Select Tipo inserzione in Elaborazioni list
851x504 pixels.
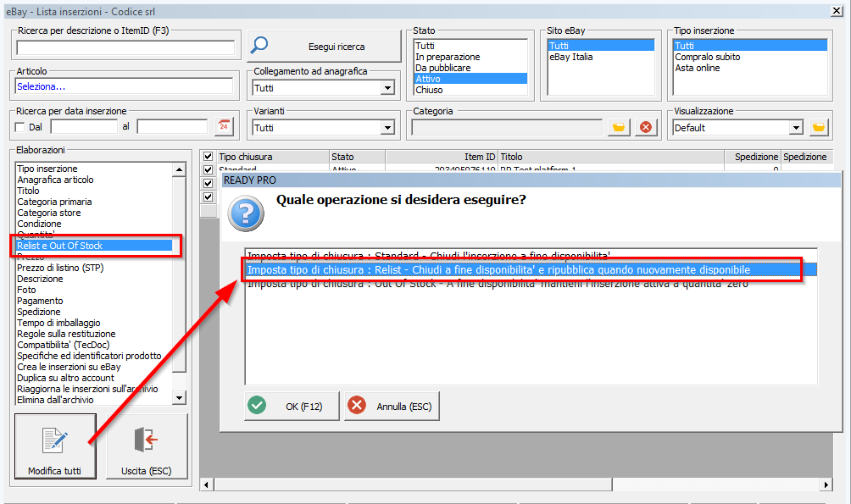click(47, 169)
